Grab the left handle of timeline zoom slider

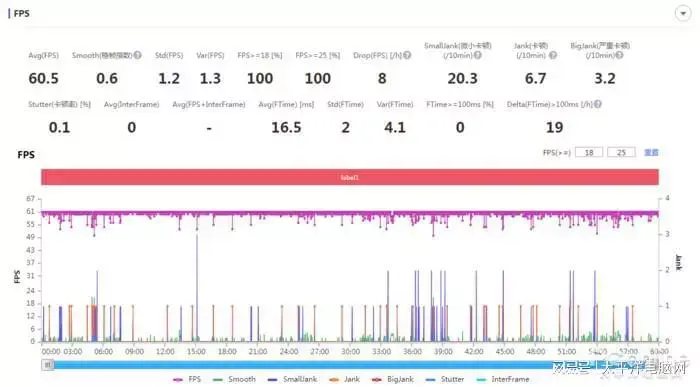(x=48, y=365)
